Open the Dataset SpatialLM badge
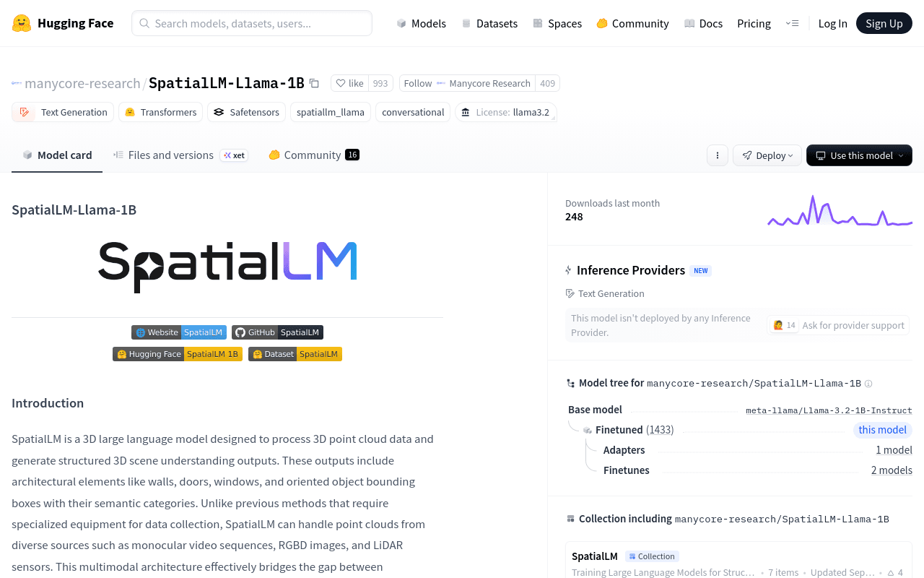Viewport: 924px width, 578px height. point(295,354)
